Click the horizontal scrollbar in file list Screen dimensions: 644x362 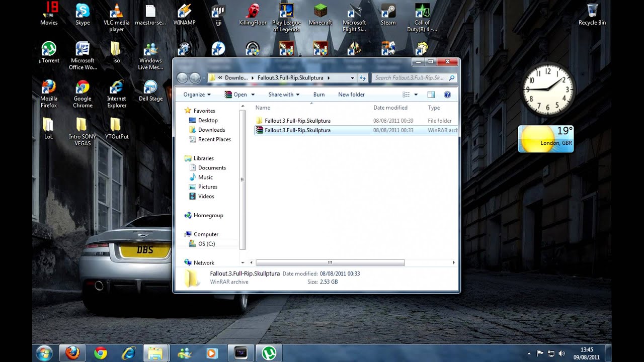click(x=330, y=262)
